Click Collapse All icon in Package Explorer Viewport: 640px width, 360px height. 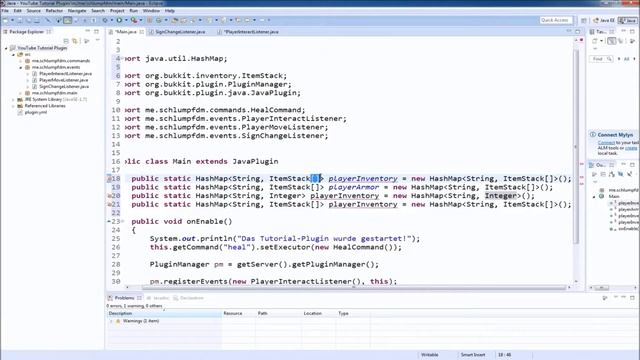66,41
